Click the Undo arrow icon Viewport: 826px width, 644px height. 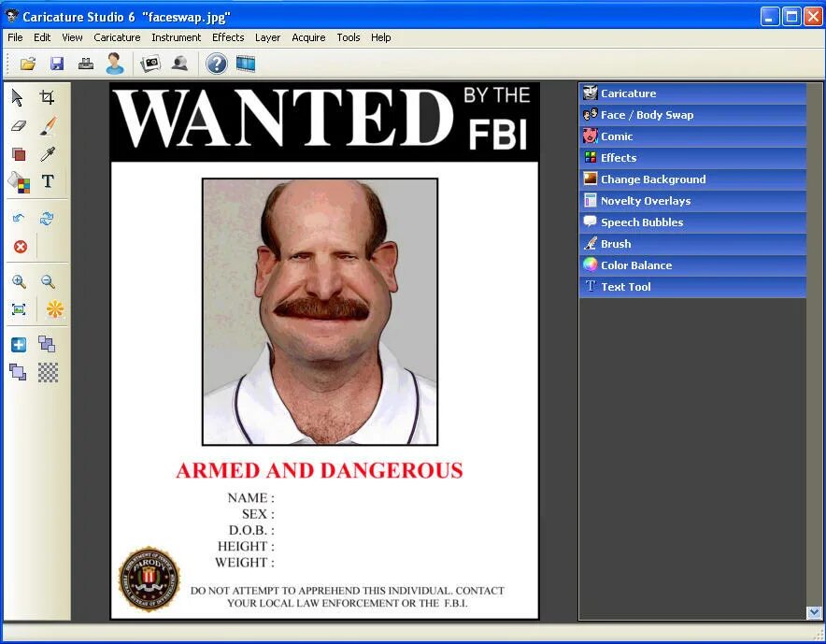point(19,218)
